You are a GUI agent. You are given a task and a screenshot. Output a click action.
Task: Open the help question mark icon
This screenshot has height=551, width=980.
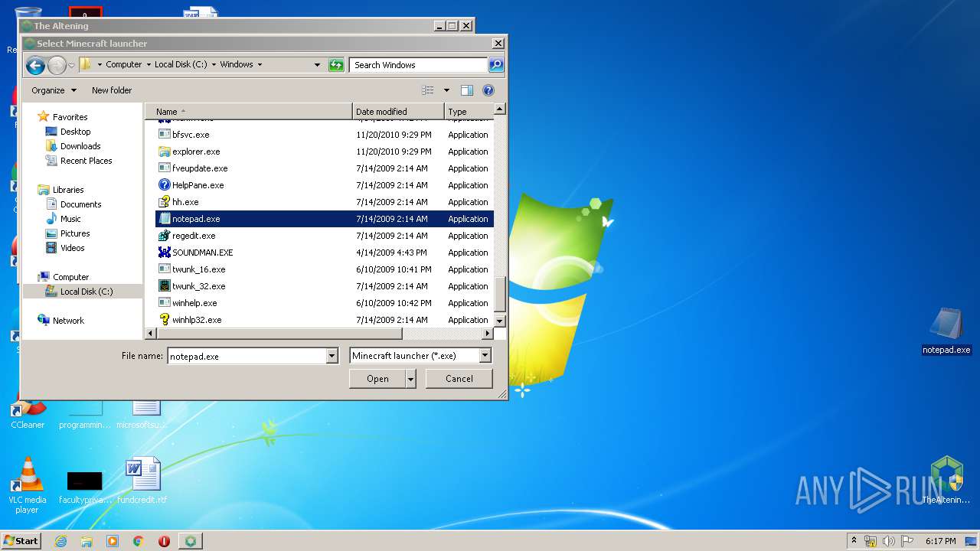[488, 90]
